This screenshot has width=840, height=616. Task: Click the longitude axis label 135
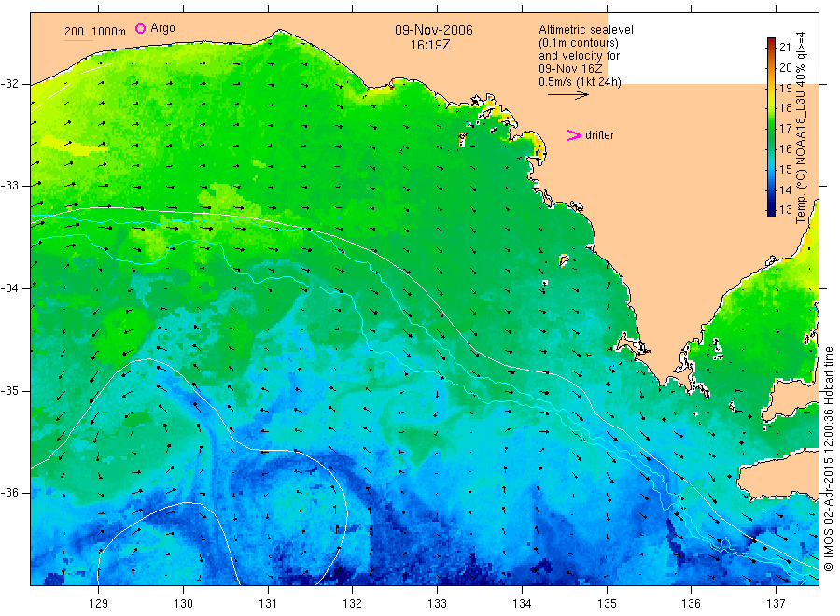click(x=607, y=604)
